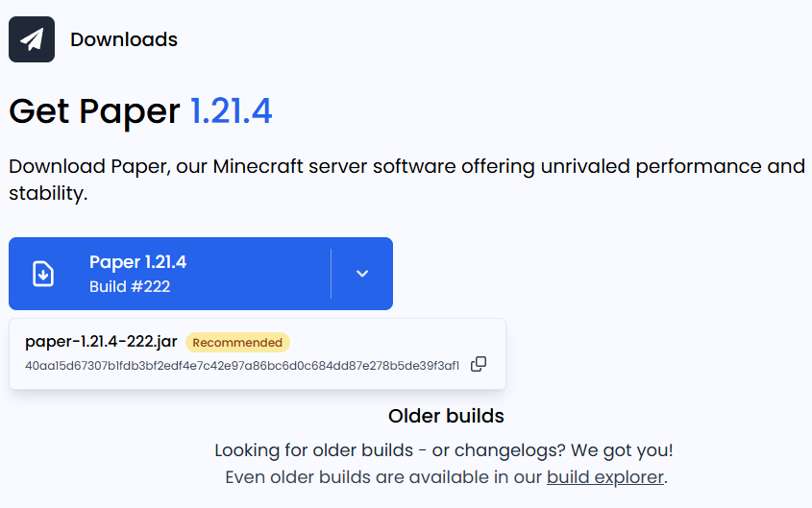Click the Older builds heading
The width and height of the screenshot is (812, 508).
(x=446, y=416)
